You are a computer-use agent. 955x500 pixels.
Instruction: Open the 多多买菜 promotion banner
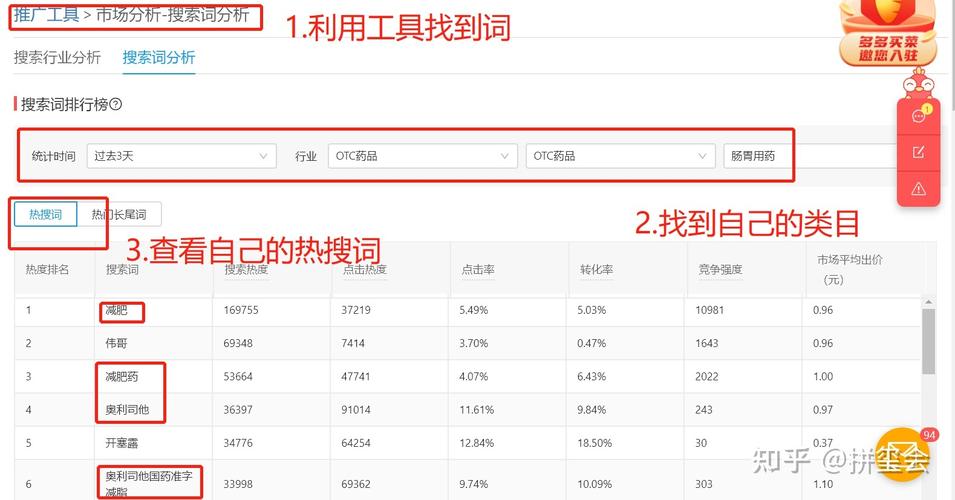(x=887, y=33)
